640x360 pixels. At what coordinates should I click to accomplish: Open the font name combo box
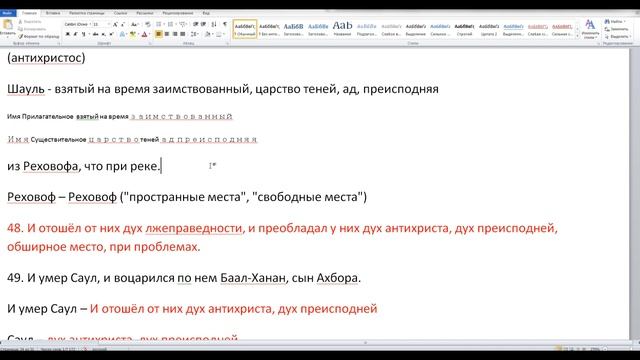78,24
